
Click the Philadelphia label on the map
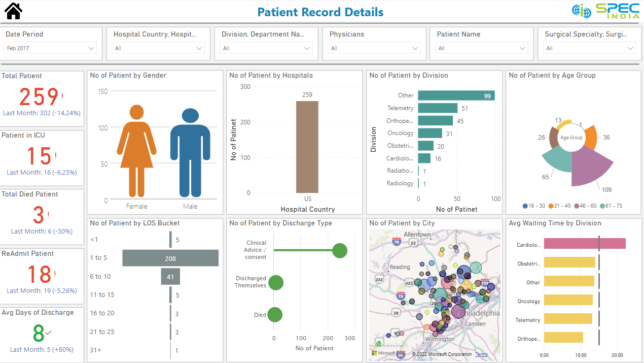coord(481,313)
